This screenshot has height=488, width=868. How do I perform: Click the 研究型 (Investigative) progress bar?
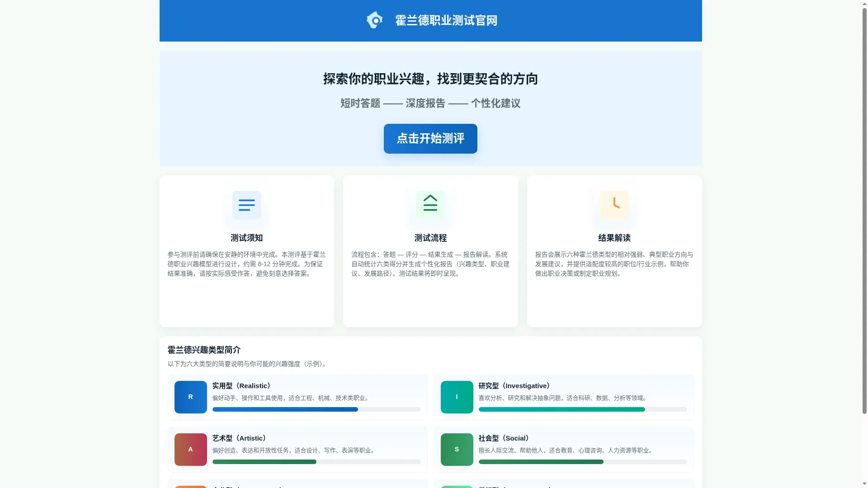[583, 409]
